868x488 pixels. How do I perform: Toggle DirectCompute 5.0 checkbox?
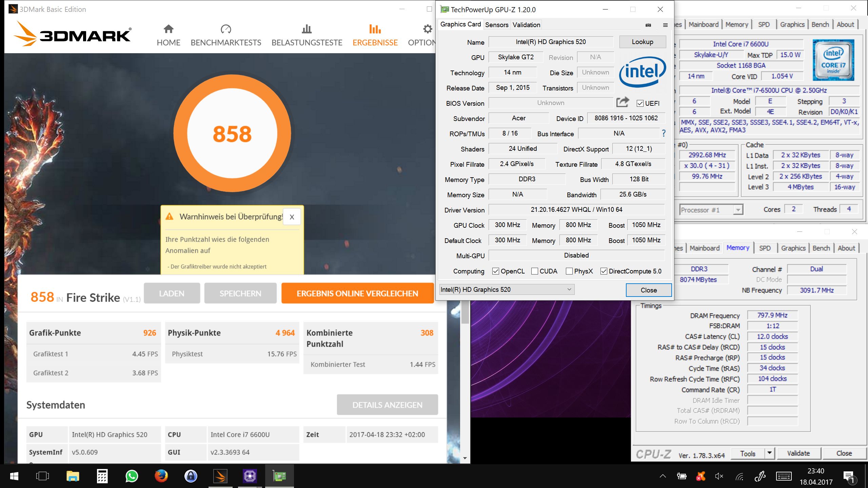[604, 271]
